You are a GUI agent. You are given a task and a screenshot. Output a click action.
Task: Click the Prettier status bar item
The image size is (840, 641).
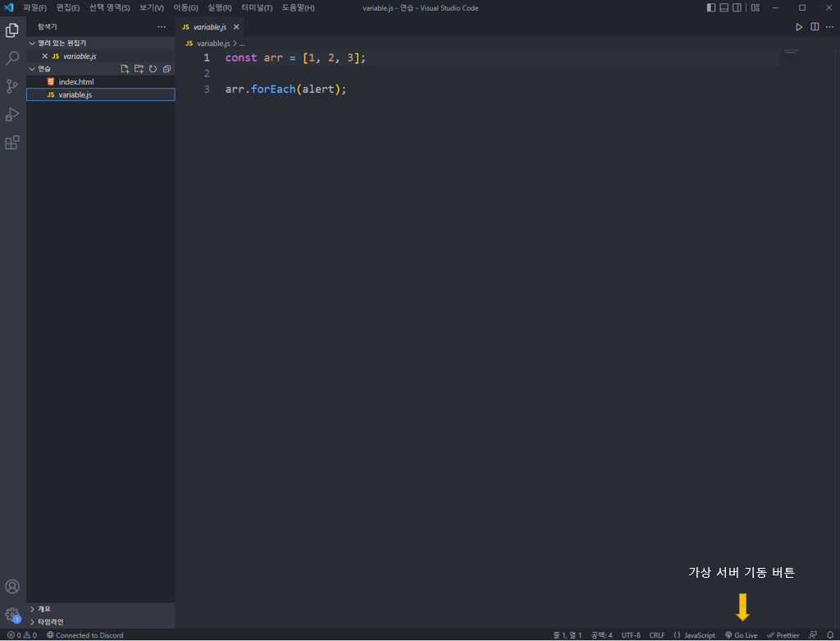point(783,635)
